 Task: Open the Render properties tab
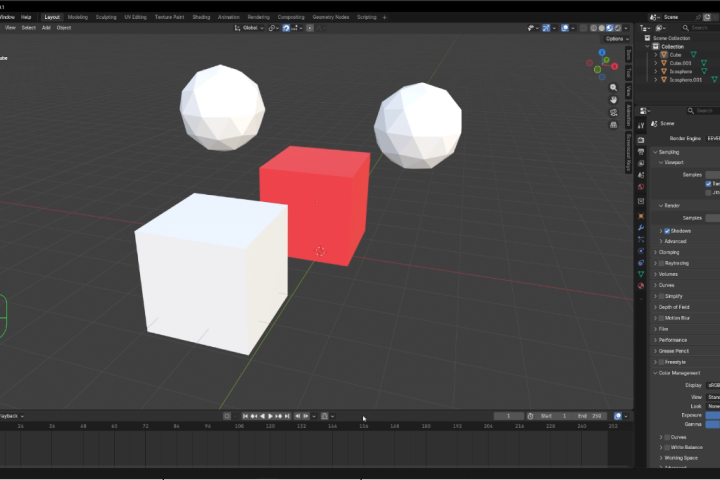pos(641,140)
